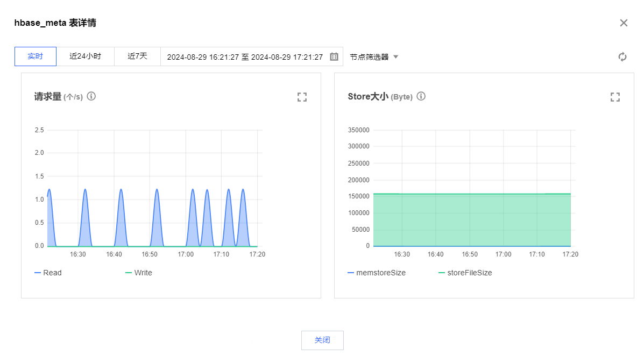Hide the memstoreSize series legend
The height and width of the screenshot is (363, 644).
[x=377, y=273]
